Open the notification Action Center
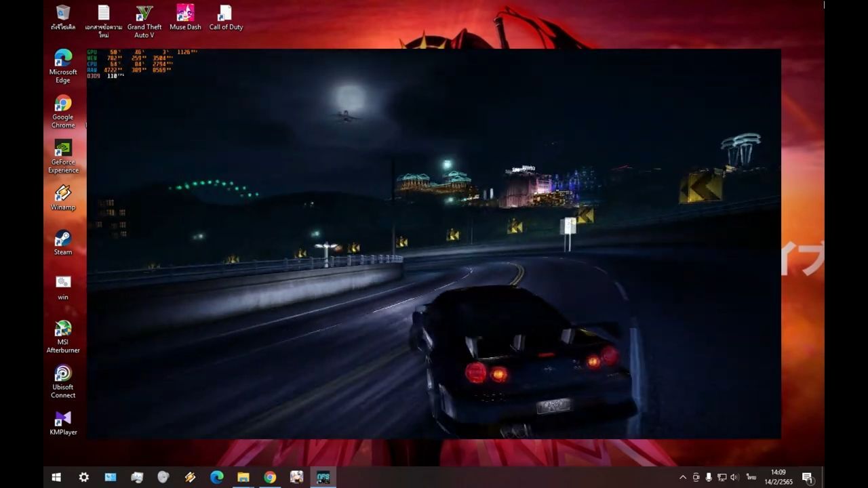The image size is (868, 488). [x=807, y=477]
